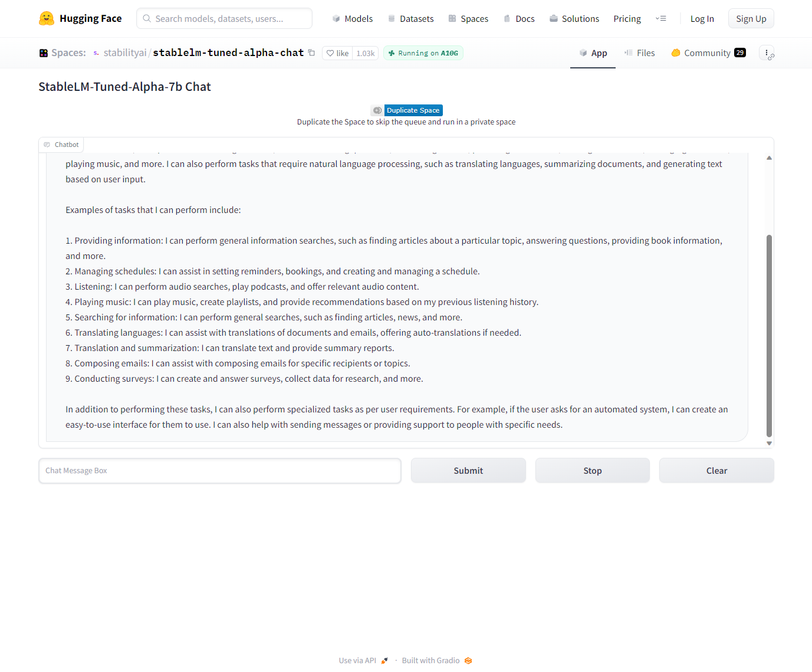Open the stablelm-tuned-alpha-chat space link
Image resolution: width=812 pixels, height=672 pixels.
click(x=228, y=53)
